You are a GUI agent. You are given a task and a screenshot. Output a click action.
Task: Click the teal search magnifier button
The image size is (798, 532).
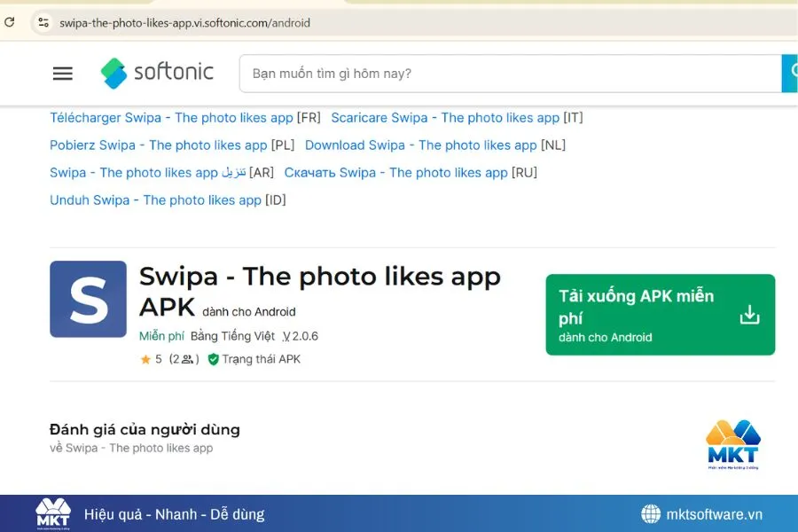[790, 73]
